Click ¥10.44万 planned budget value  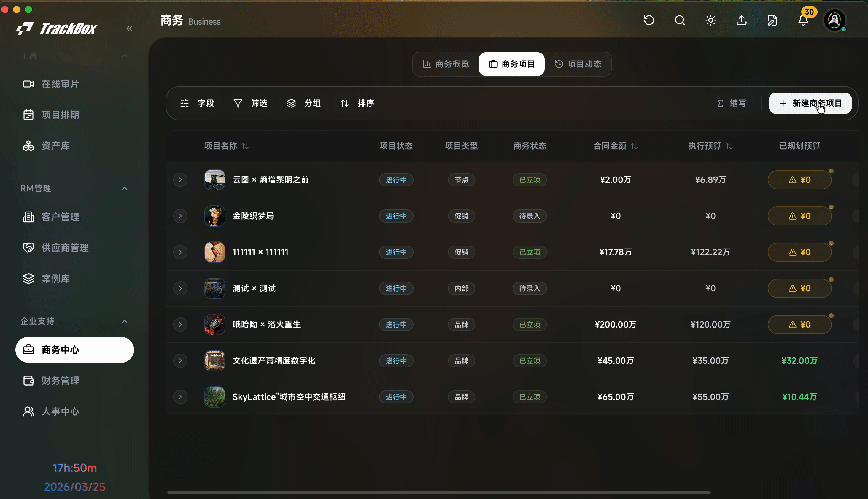799,397
